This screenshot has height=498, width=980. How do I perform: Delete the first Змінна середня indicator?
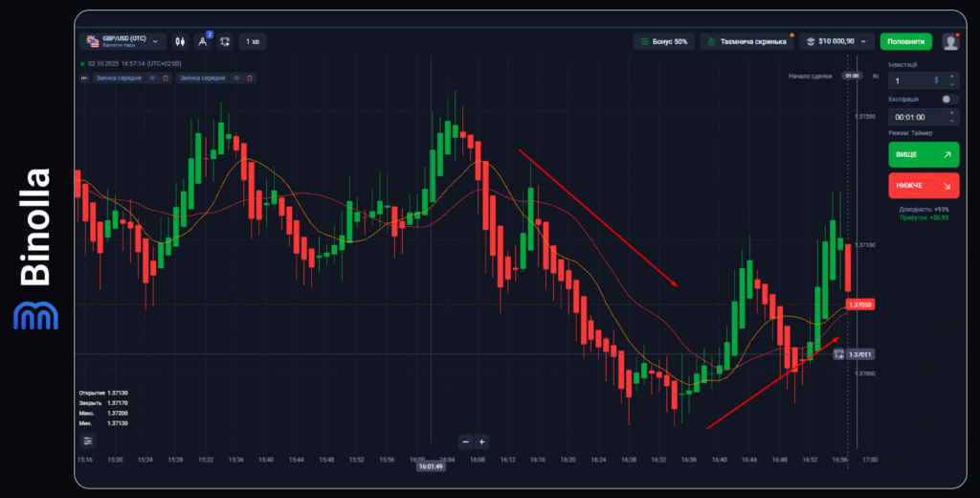(x=165, y=78)
